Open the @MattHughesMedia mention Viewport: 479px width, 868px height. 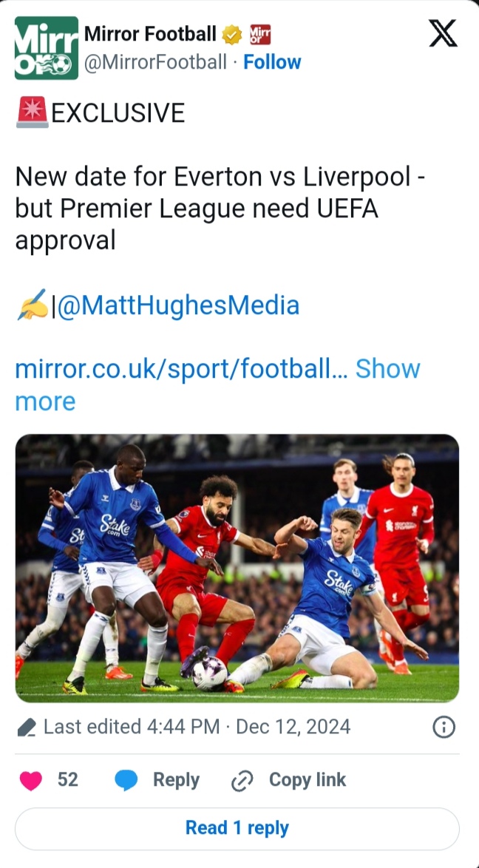tap(177, 305)
